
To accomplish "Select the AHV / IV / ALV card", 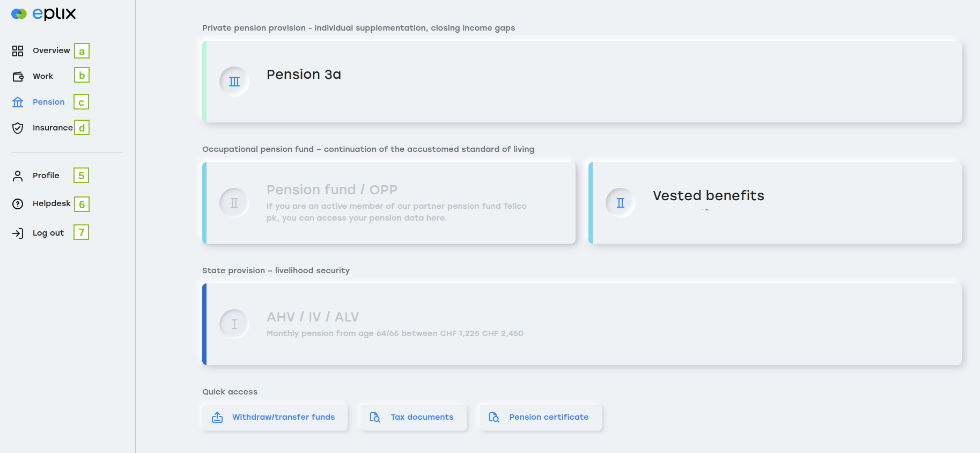I will tap(582, 324).
